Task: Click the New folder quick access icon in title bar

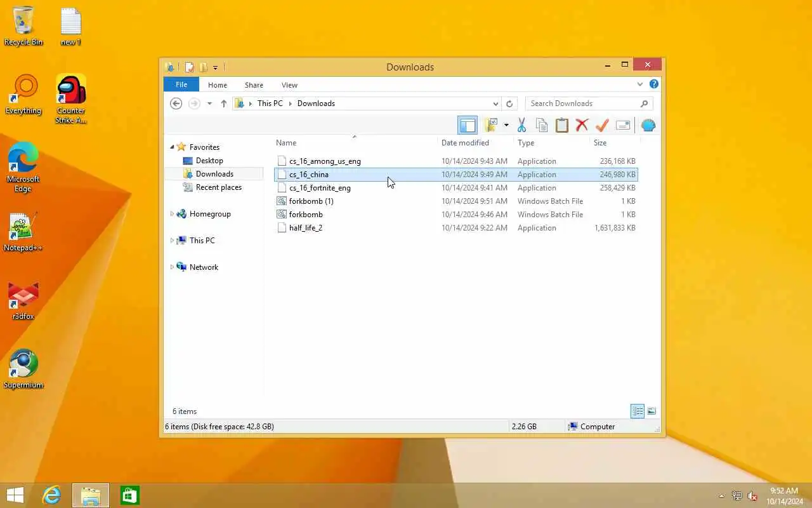Action: (x=203, y=67)
